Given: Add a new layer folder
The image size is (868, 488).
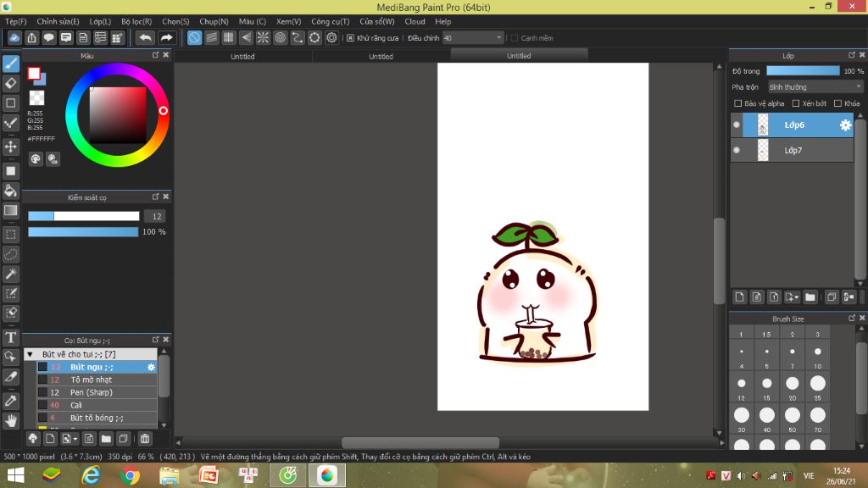Looking at the screenshot, I should pos(810,297).
